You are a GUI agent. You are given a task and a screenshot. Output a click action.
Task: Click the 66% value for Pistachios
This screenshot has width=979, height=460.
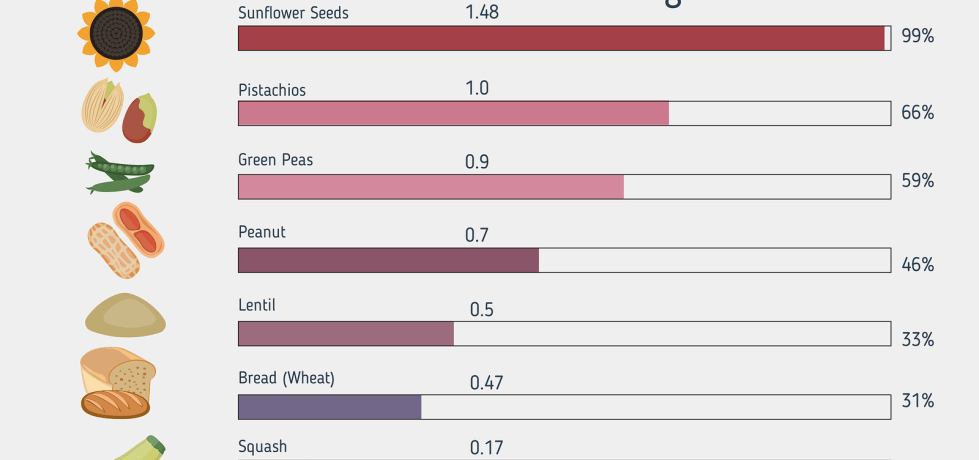917,112
